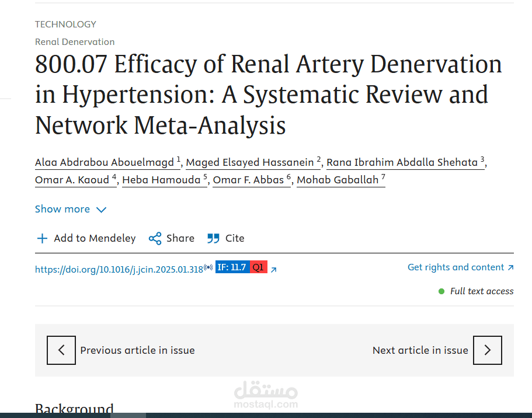Open author Heba Hamouda
The width and height of the screenshot is (532, 418).
point(165,180)
